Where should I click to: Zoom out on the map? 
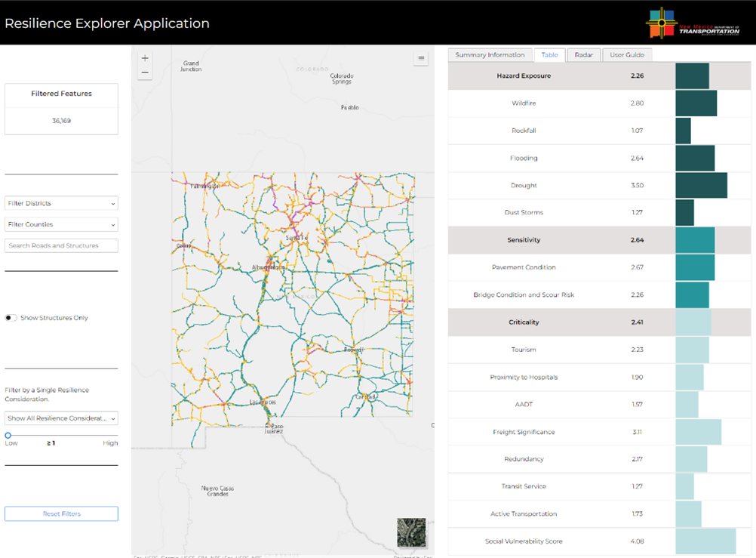click(x=144, y=73)
